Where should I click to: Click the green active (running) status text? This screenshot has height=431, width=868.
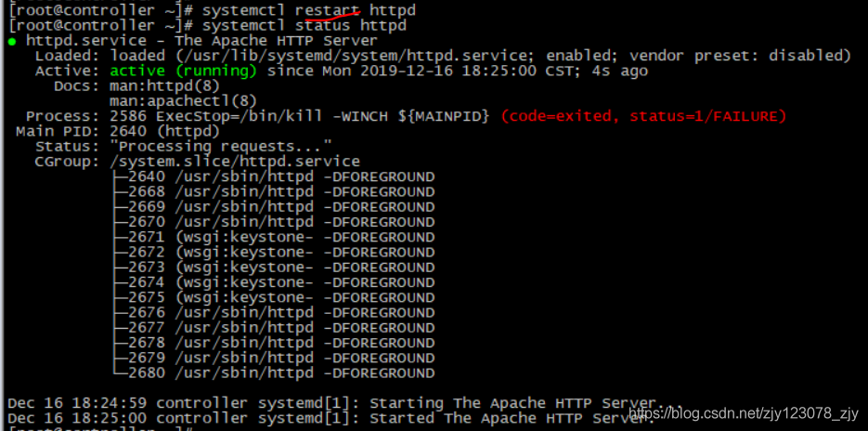[183, 71]
